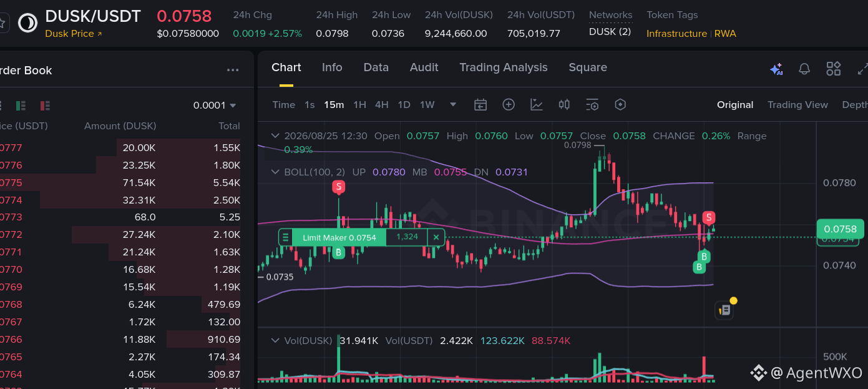Open the Square tab

pos(588,67)
